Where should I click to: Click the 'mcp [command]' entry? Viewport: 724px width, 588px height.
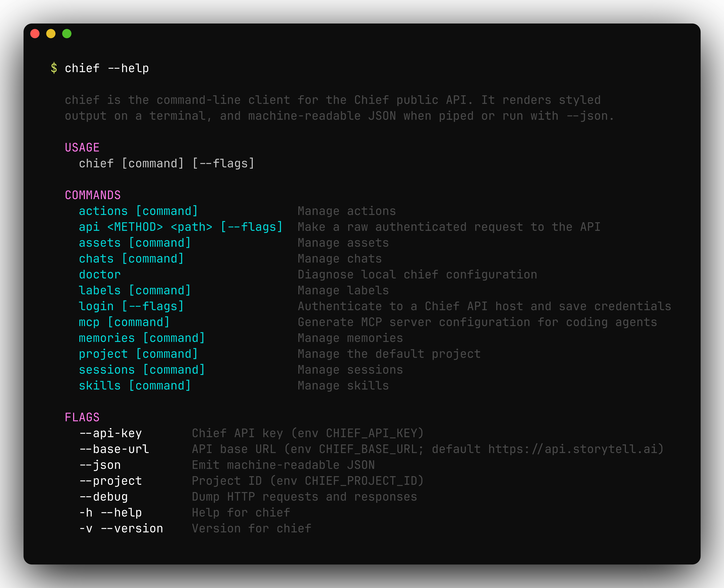pos(124,322)
